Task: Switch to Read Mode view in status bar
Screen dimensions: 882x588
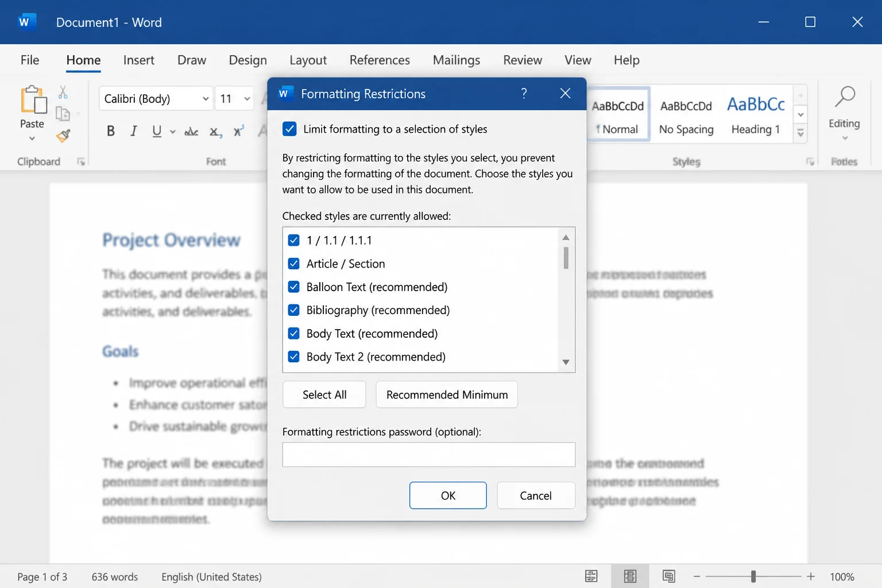Action: pos(591,576)
